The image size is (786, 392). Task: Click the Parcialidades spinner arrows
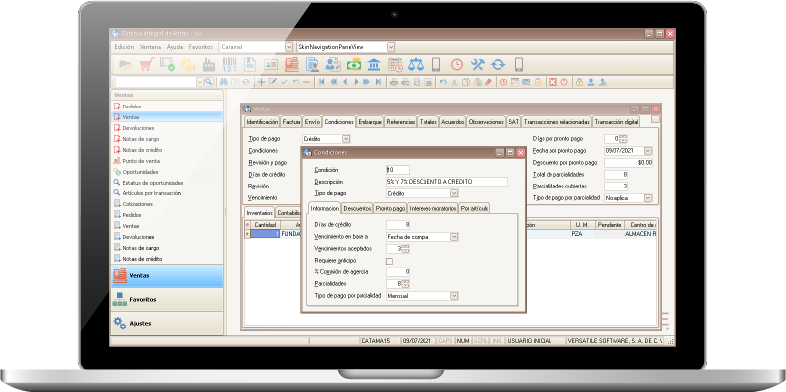[x=406, y=284]
